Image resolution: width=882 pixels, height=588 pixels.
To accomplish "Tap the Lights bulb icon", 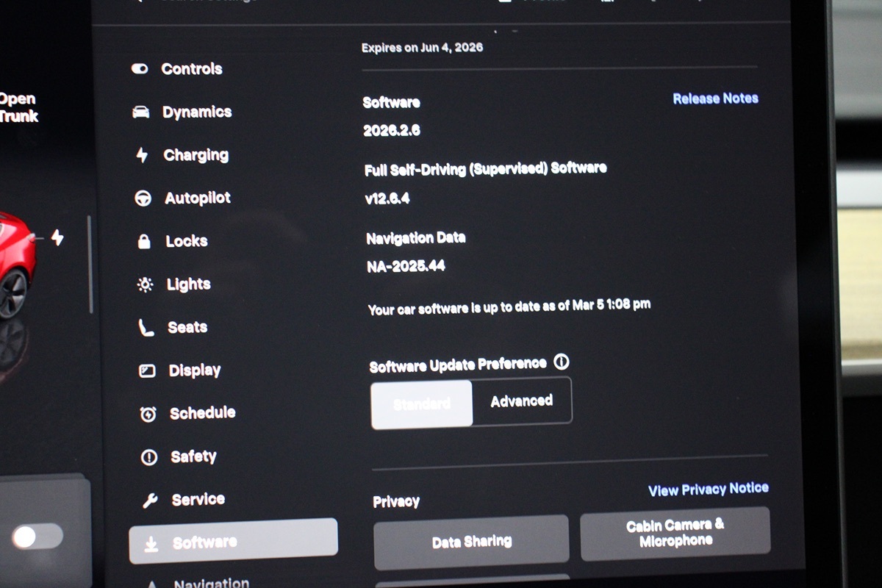I will [x=145, y=285].
